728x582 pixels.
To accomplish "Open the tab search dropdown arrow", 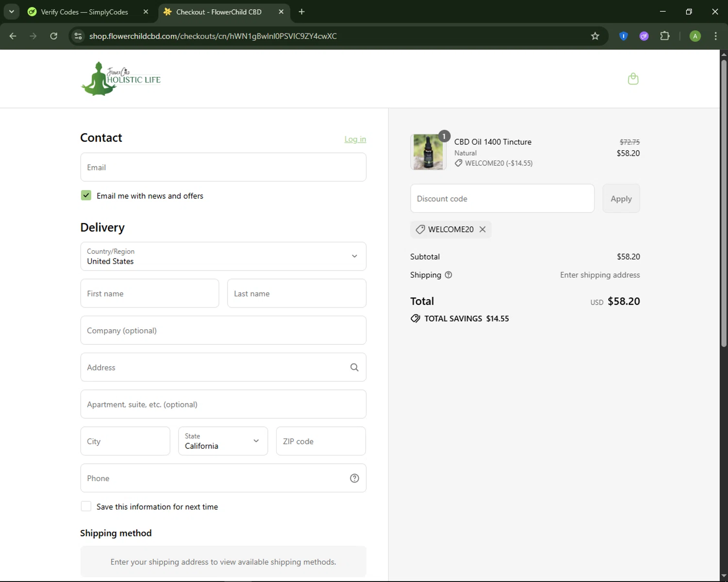I will 12,12.
